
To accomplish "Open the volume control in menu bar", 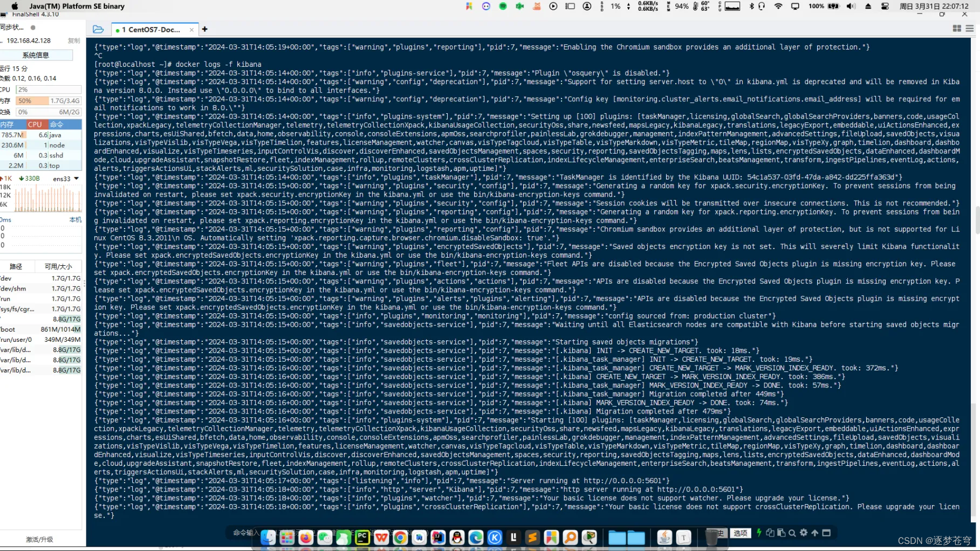I will point(851,6).
